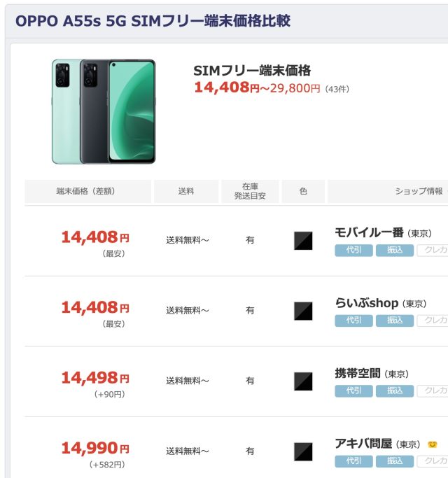The height and width of the screenshot is (478, 448).
Task: Click the 端末価格（差額） column header
Action: 87,191
